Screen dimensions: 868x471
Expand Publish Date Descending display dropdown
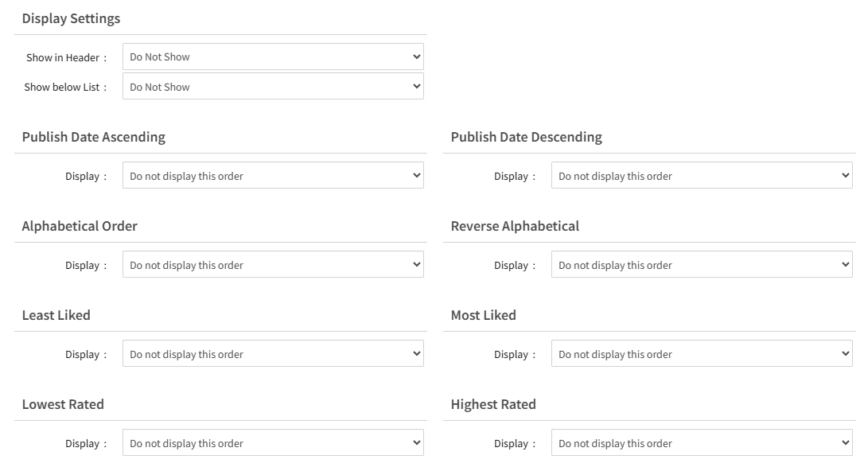(x=702, y=176)
